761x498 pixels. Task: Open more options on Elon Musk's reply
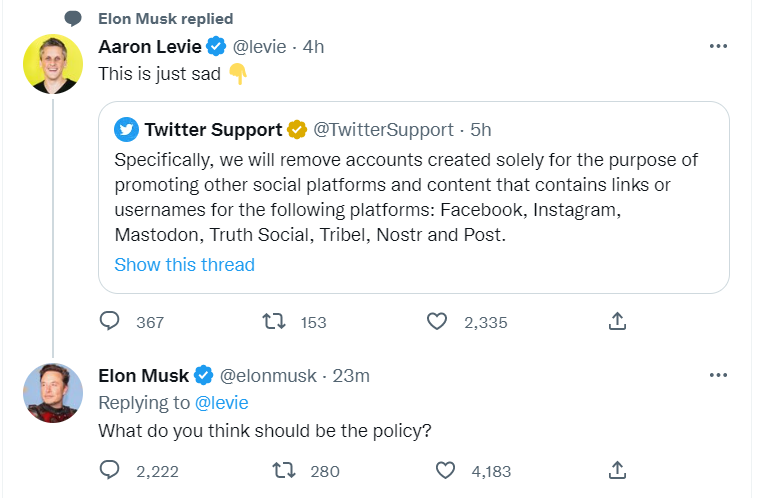pyautogui.click(x=717, y=375)
